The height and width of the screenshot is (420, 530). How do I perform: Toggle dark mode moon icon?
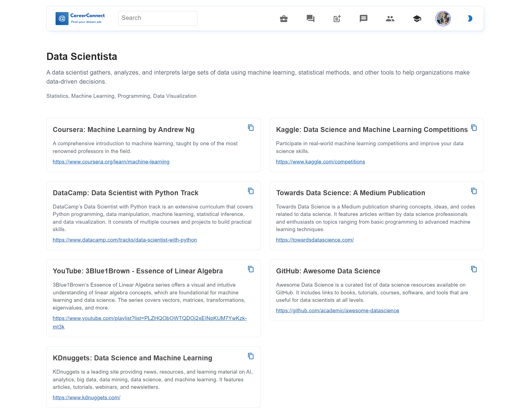click(470, 19)
